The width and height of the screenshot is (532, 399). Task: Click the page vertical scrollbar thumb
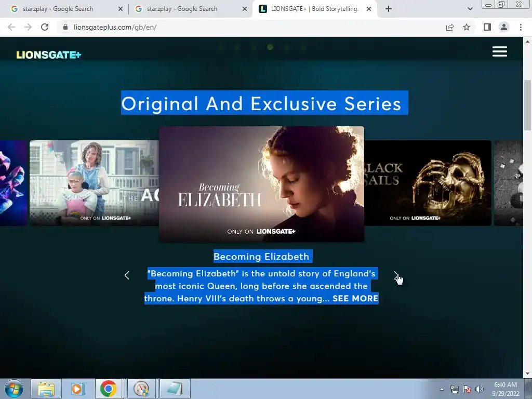click(x=527, y=105)
